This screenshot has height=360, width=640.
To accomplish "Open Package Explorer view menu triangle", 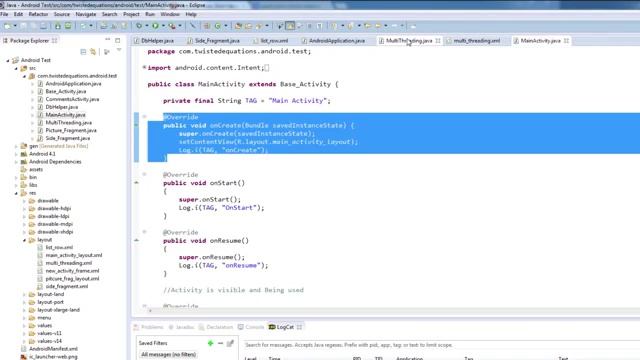I will pyautogui.click(x=119, y=50).
